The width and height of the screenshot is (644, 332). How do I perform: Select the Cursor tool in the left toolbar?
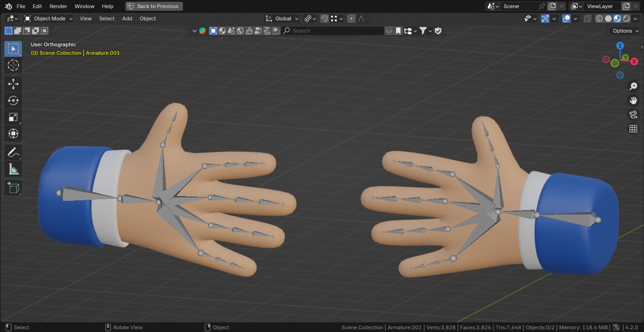[13, 65]
